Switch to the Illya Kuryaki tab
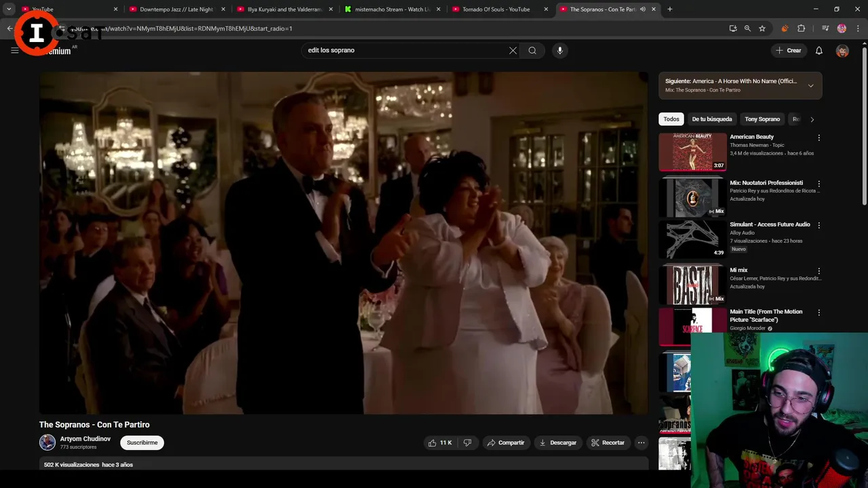This screenshot has height=488, width=868. [285, 9]
